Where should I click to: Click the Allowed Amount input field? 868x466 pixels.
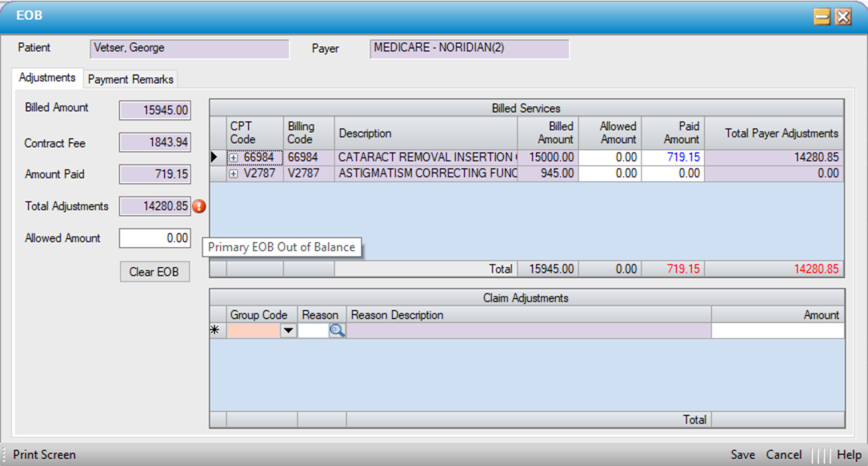tap(154, 238)
